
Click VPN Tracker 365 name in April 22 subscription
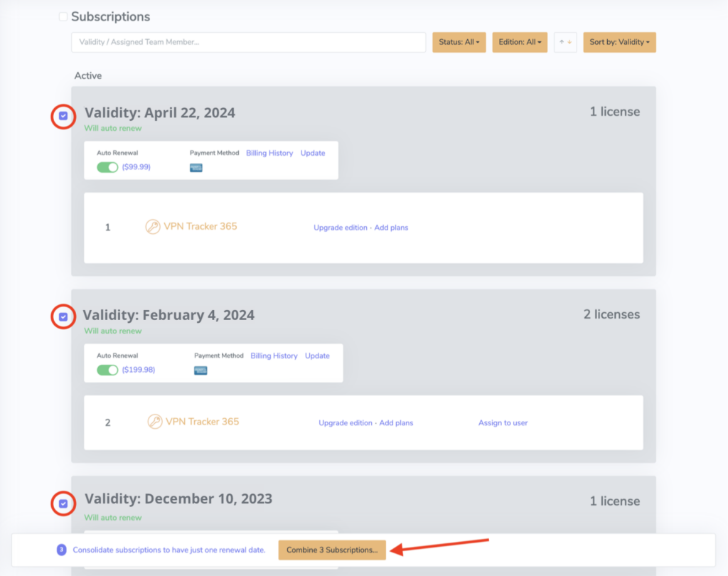point(200,226)
